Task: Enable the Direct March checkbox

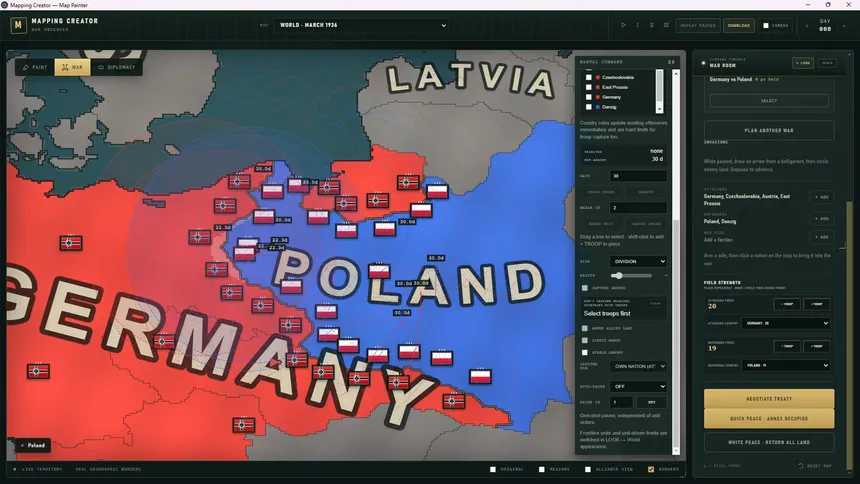Action: 585,340
